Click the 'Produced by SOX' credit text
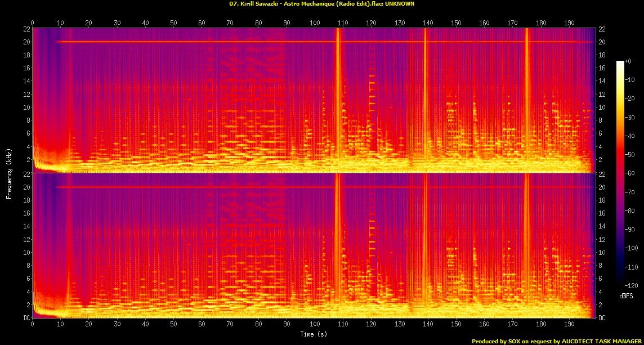The width and height of the screenshot is (644, 345). point(557,341)
